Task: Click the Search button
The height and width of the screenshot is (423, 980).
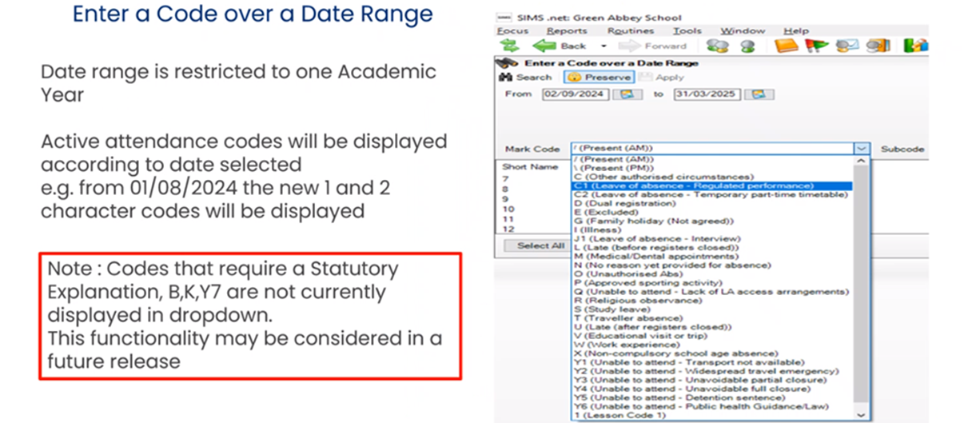Action: pos(526,78)
